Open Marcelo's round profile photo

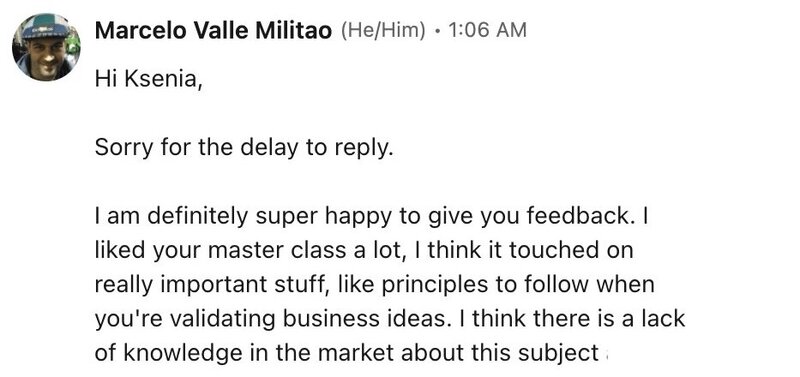(46, 47)
